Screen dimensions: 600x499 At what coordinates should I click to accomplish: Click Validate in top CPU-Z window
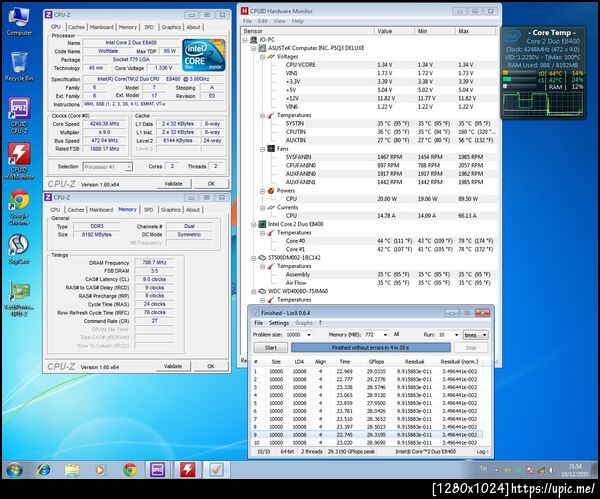tap(173, 184)
